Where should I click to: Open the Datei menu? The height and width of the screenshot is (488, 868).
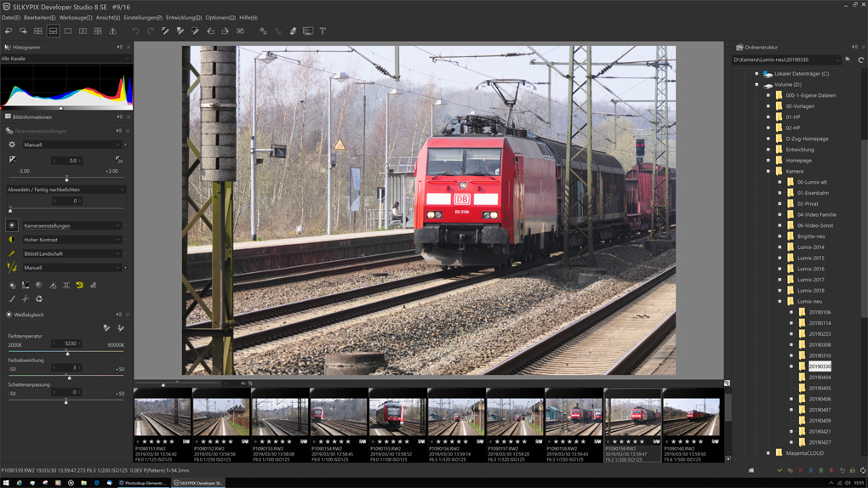10,18
